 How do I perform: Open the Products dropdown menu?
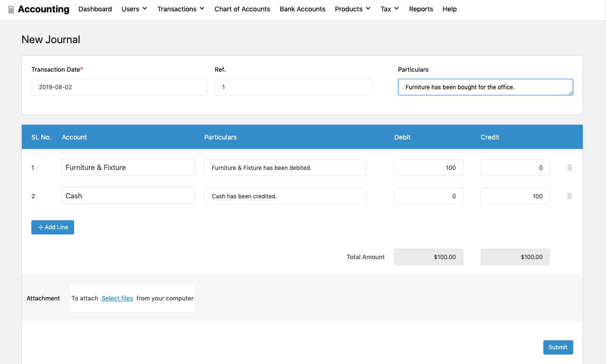pos(352,9)
